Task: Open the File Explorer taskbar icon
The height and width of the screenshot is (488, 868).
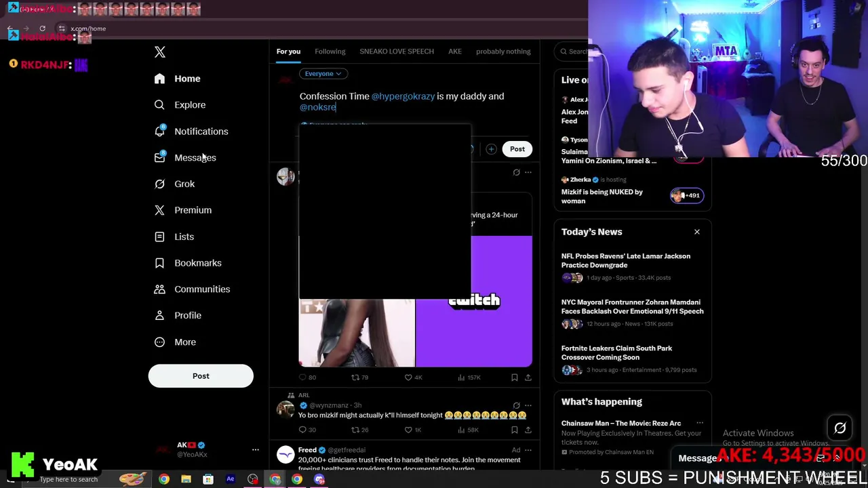Action: pos(186,479)
